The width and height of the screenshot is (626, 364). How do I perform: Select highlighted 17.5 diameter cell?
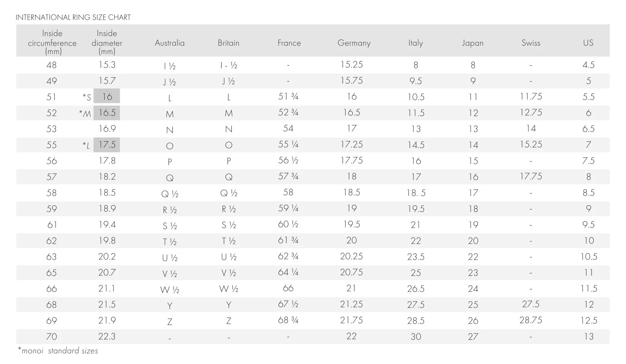coord(107,145)
